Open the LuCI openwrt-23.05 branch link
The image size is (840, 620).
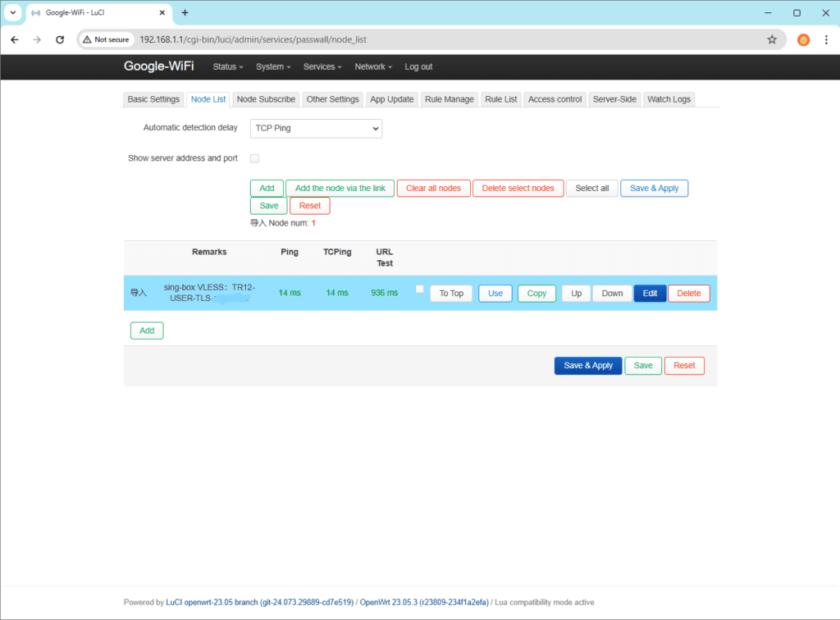pyautogui.click(x=260, y=602)
